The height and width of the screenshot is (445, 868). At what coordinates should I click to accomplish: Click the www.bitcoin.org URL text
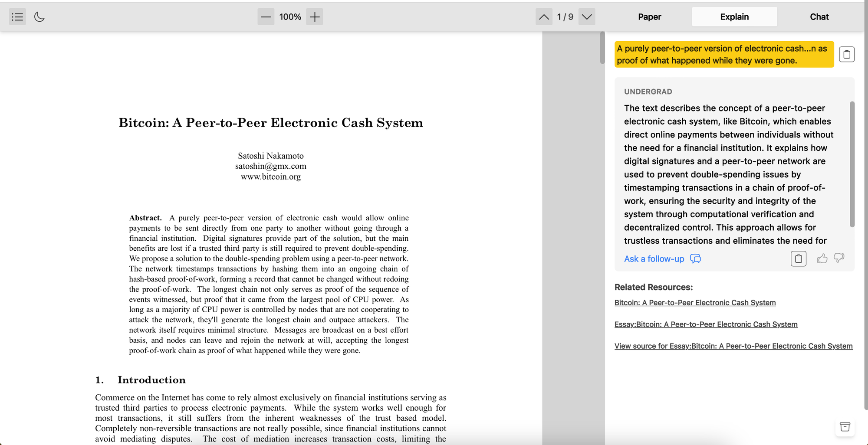(x=271, y=177)
